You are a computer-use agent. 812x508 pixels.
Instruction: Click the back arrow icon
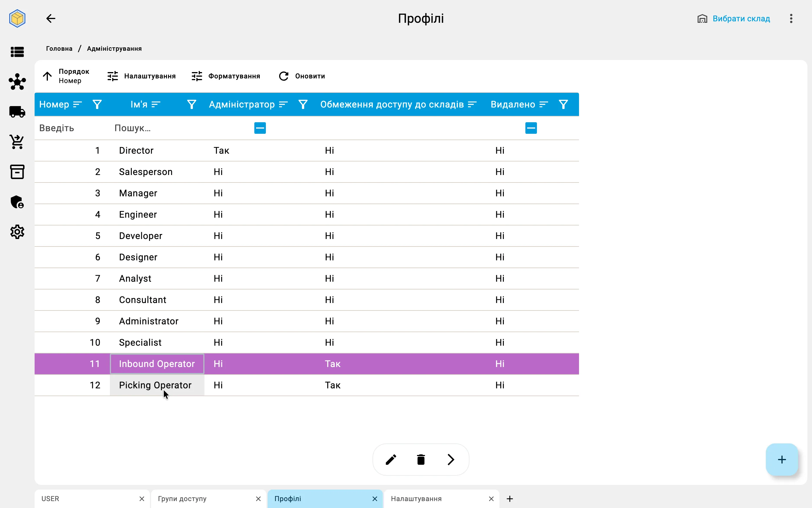click(51, 18)
